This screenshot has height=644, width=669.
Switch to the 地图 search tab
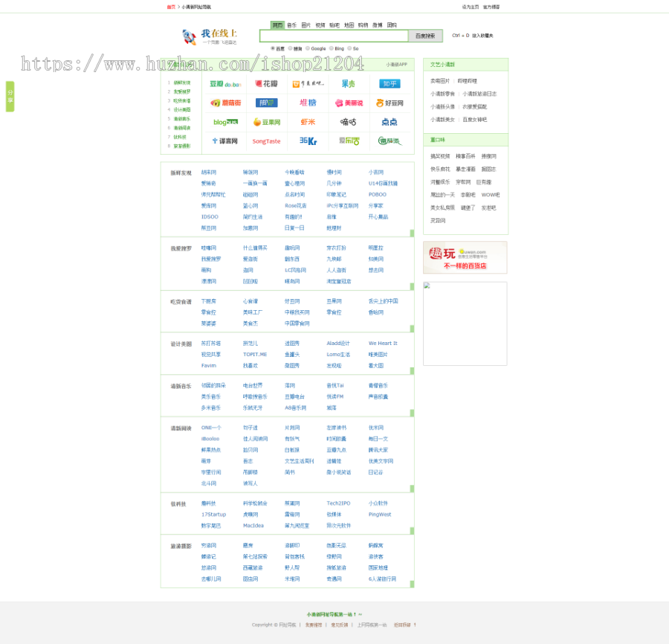[349, 25]
